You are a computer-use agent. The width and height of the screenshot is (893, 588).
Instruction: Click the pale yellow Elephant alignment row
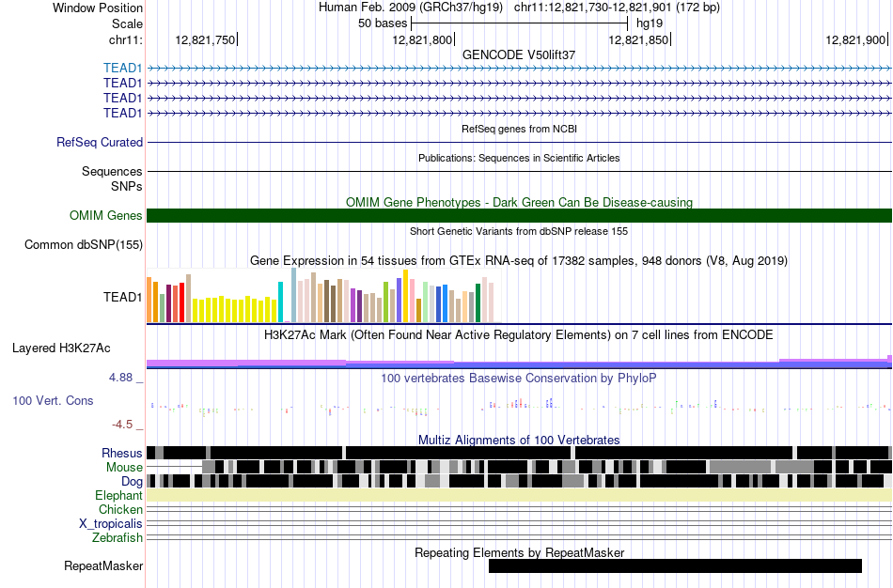[519, 495]
